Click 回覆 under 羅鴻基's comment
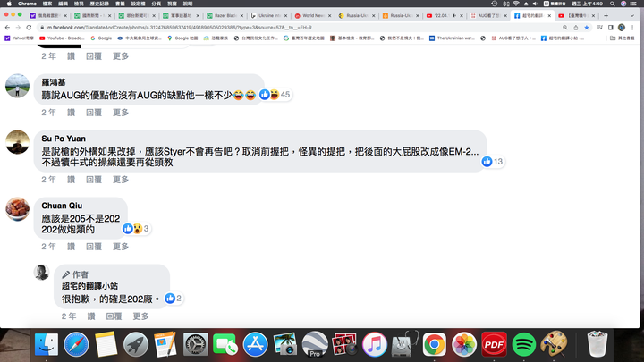The width and height of the screenshot is (644, 362). point(94,112)
